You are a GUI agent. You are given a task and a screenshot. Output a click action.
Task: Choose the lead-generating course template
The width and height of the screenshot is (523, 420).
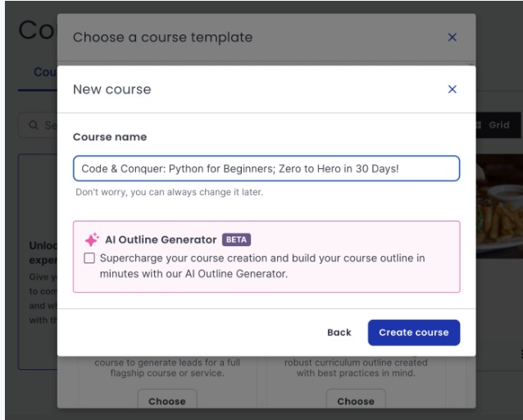[x=167, y=400]
